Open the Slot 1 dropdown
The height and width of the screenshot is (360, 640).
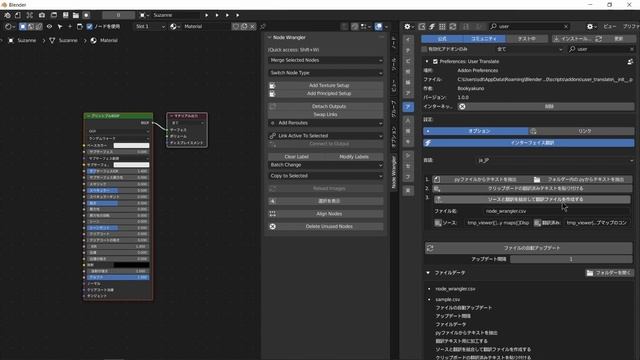click(x=150, y=27)
